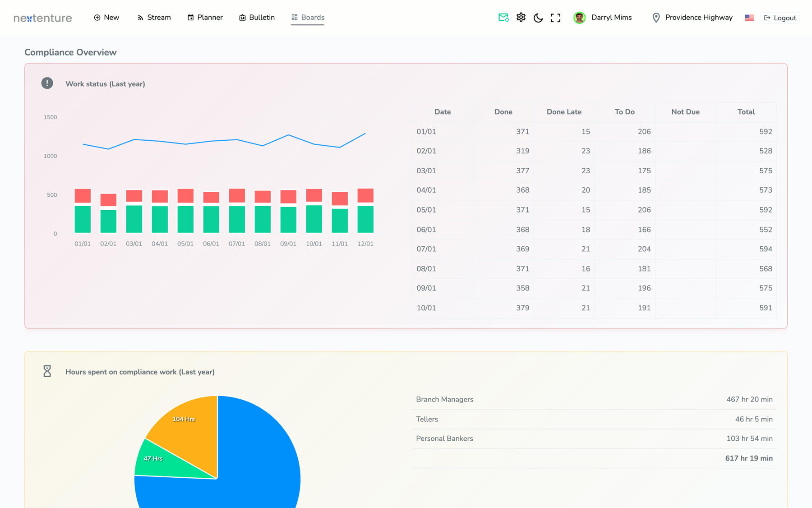Click the 10/01 table row date
This screenshot has width=812, height=508.
tap(426, 308)
